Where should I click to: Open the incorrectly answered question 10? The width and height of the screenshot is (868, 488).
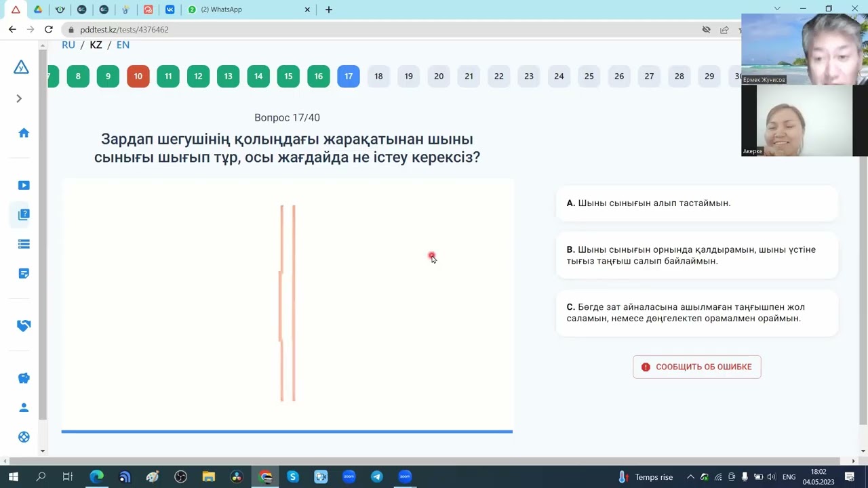click(x=138, y=76)
